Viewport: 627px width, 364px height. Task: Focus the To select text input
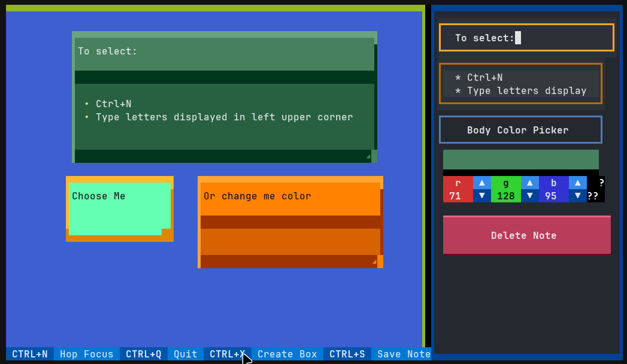(x=526, y=37)
